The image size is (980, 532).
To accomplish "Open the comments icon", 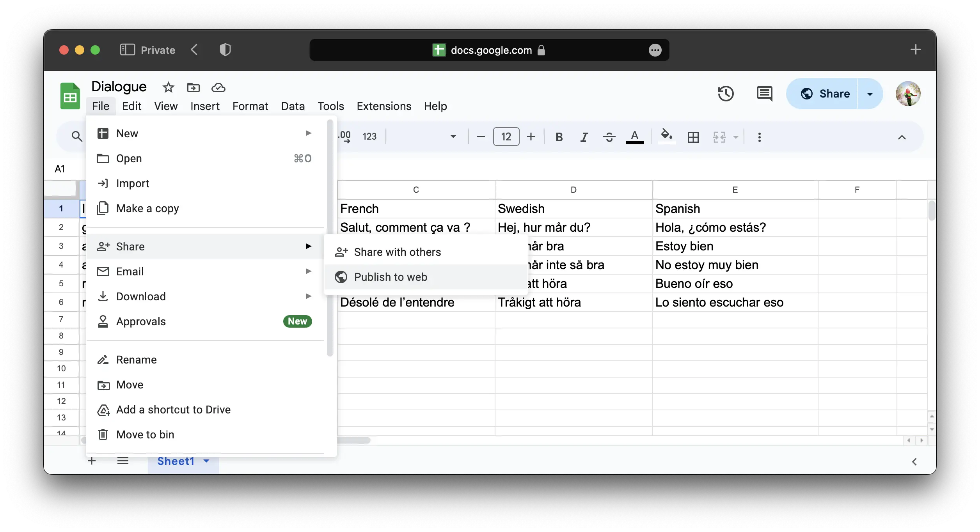I will coord(764,94).
